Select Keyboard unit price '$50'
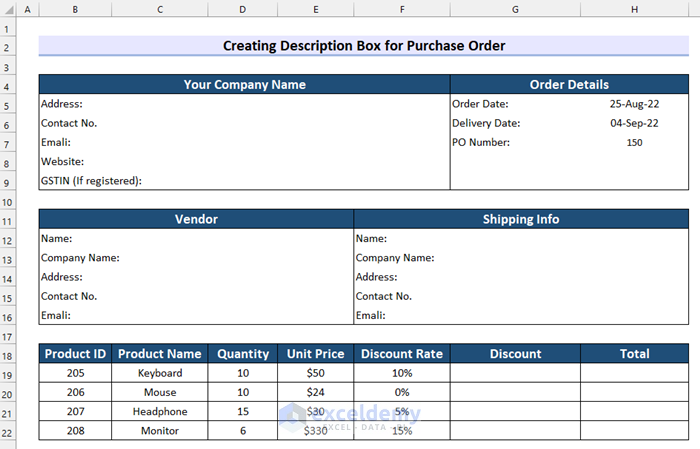The width and height of the screenshot is (700, 449). [x=316, y=373]
